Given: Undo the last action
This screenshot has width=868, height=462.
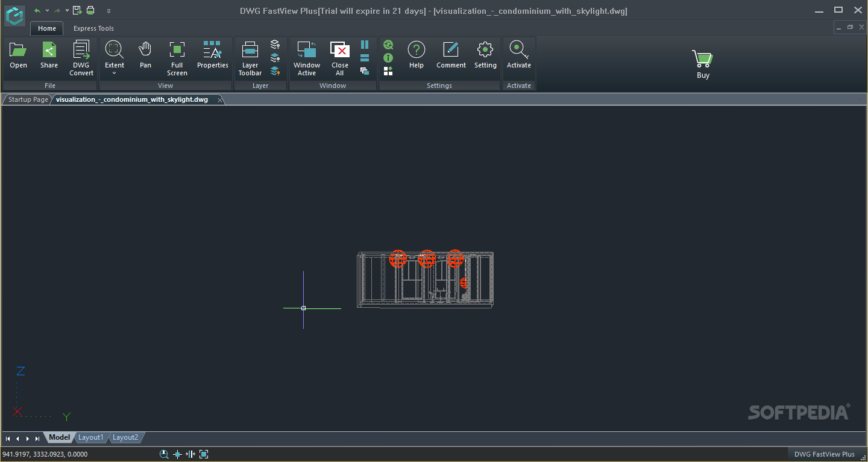Looking at the screenshot, I should point(37,10).
